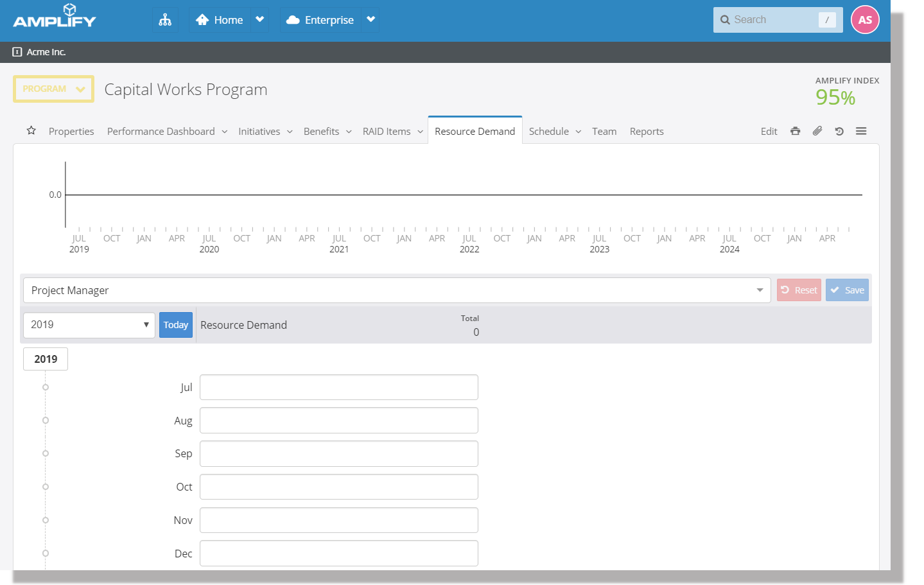This screenshot has width=924, height=585.
Task: Expand the Home dropdown arrow
Action: pyautogui.click(x=260, y=20)
